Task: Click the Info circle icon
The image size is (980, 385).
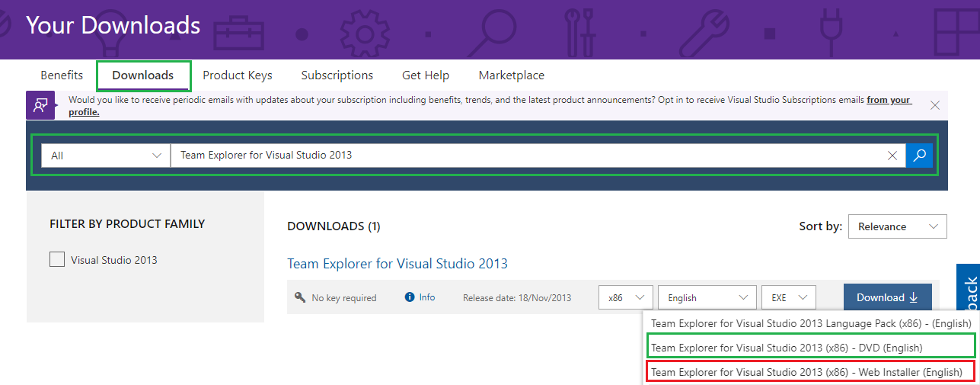Action: (x=410, y=297)
